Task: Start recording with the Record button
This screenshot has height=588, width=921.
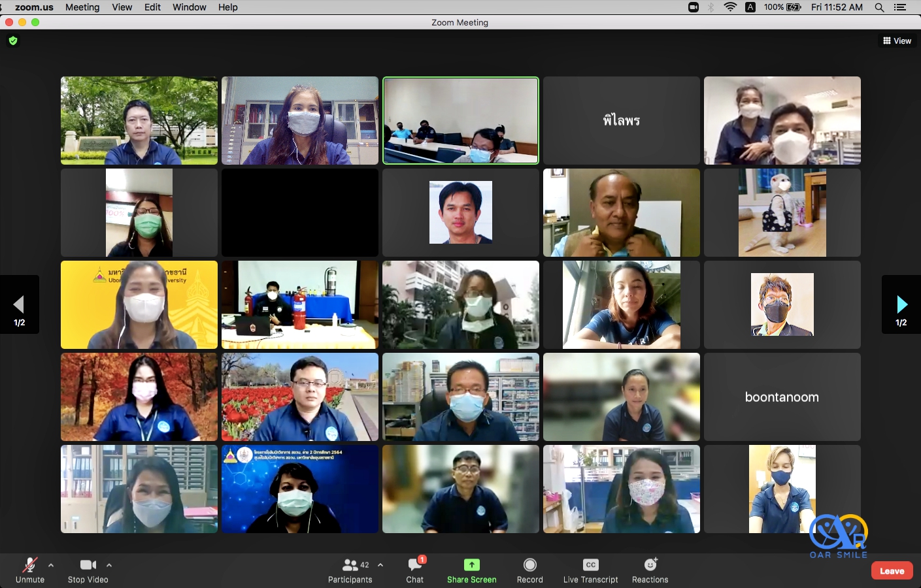Action: coord(529,570)
